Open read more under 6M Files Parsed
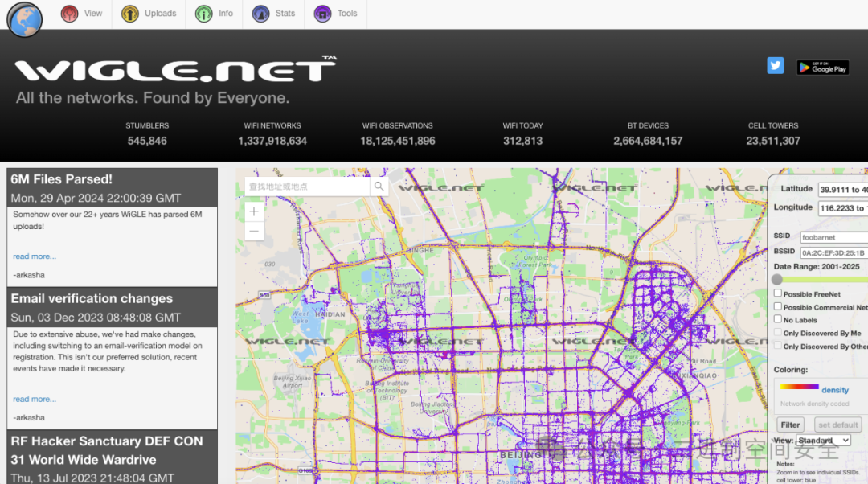Image resolution: width=868 pixels, height=484 pixels. click(35, 256)
